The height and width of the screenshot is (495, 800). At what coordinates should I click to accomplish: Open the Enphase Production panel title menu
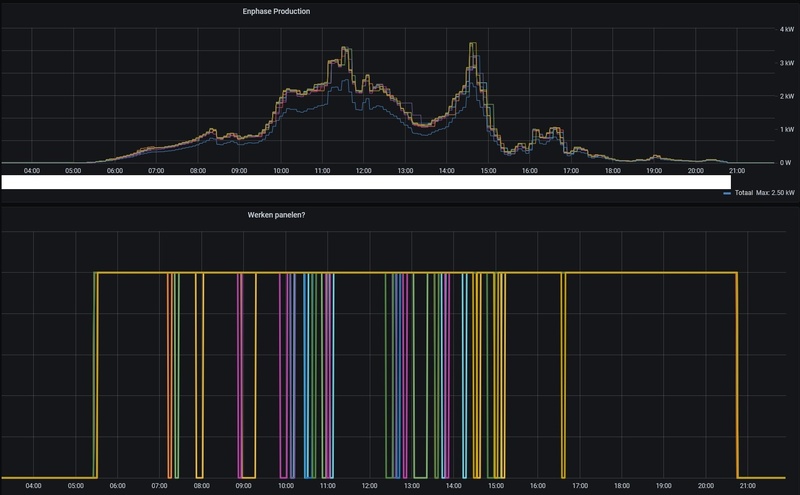[276, 11]
